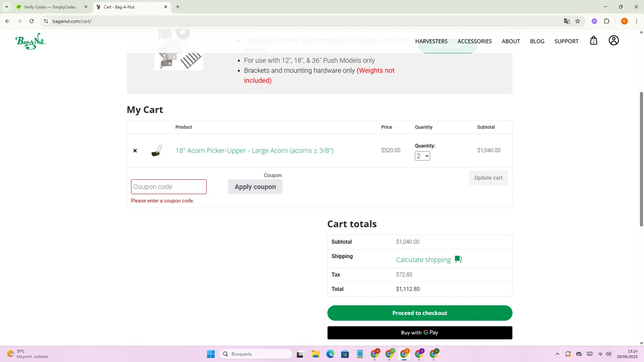Click the volume icon in system tray
644x362 pixels.
pos(608,354)
